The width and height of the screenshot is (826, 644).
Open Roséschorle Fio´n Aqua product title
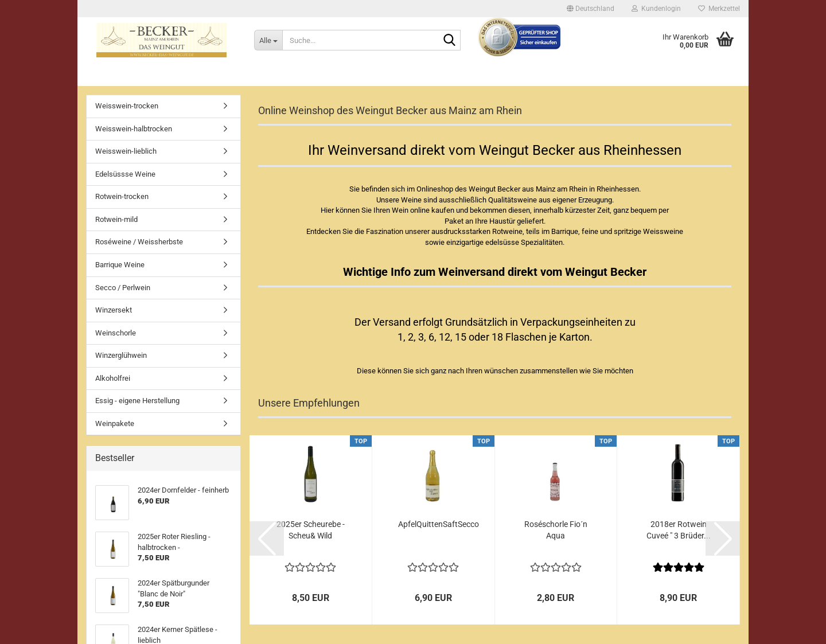coord(555,530)
